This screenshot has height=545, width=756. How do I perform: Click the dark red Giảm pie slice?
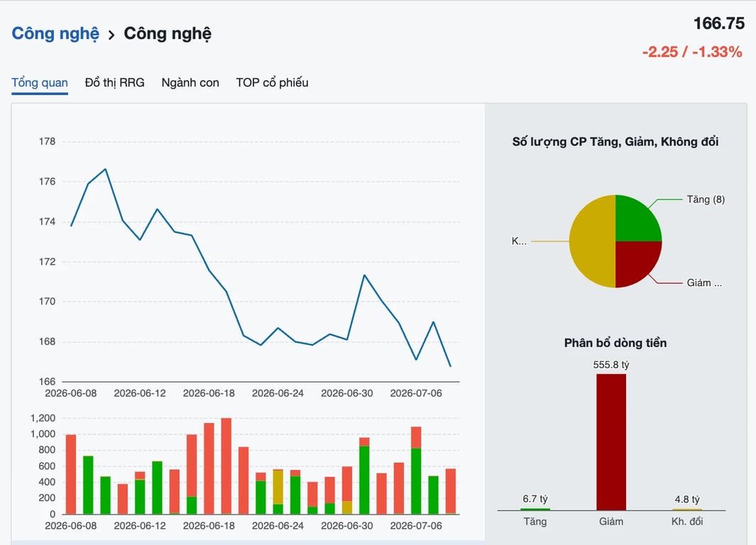(x=635, y=260)
